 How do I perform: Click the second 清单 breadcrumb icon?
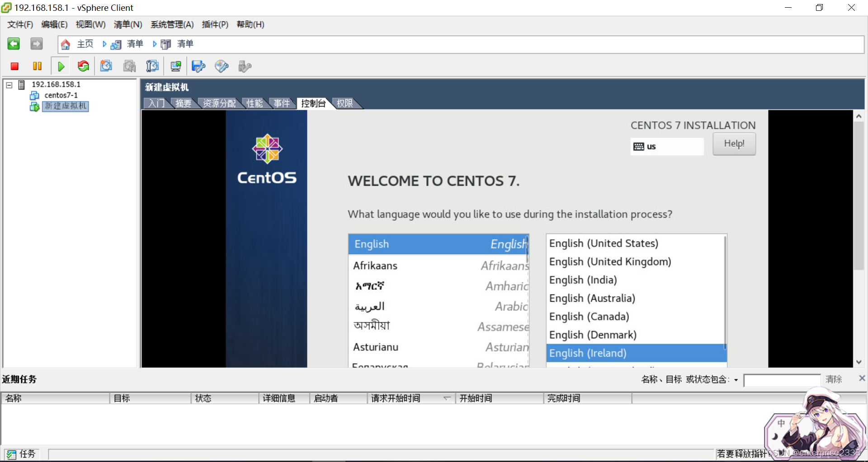coord(166,44)
